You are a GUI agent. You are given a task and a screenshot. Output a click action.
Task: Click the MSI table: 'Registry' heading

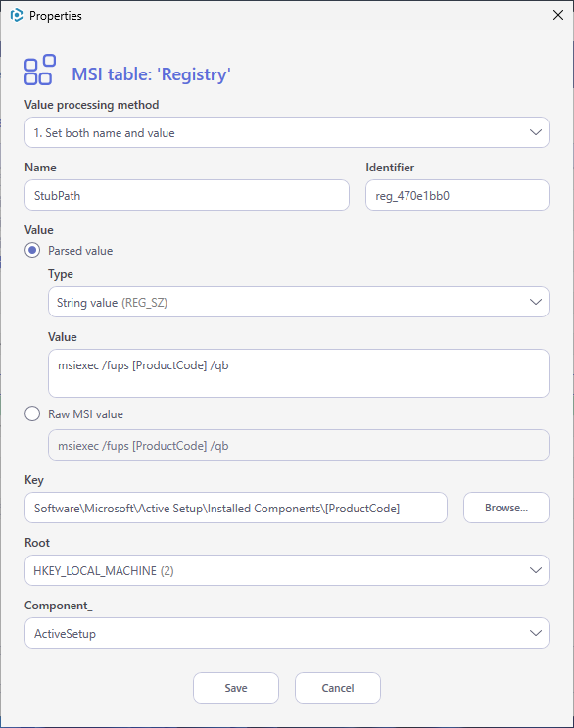coord(151,74)
